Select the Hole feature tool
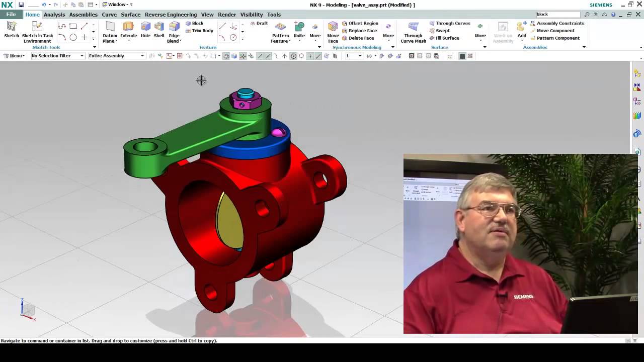The width and height of the screenshot is (644, 362). [145, 30]
